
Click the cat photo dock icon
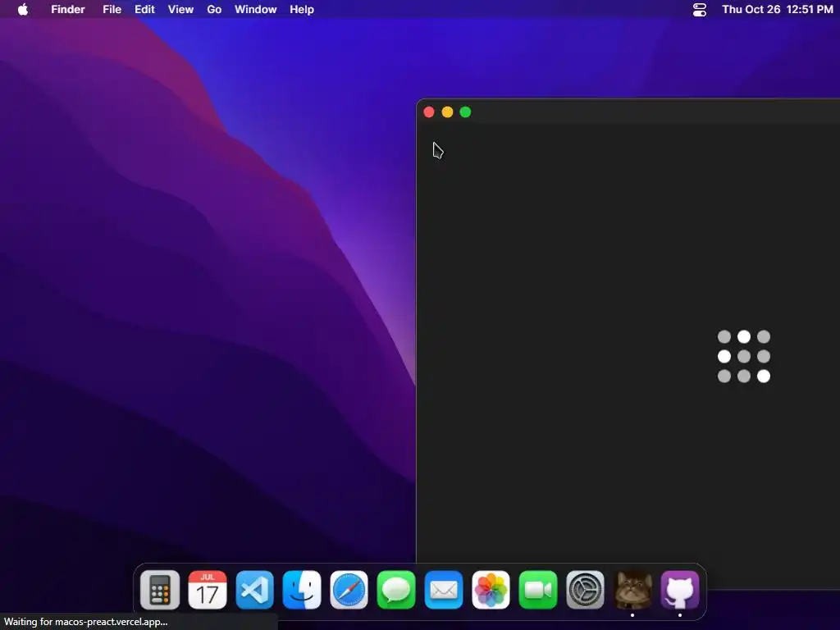[x=632, y=590]
